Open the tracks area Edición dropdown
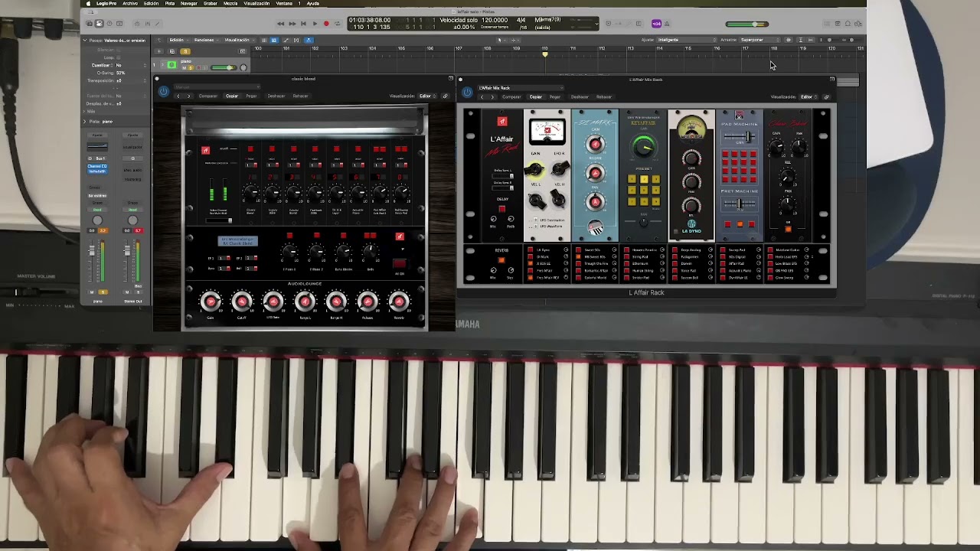This screenshot has height=551, width=980. point(178,40)
